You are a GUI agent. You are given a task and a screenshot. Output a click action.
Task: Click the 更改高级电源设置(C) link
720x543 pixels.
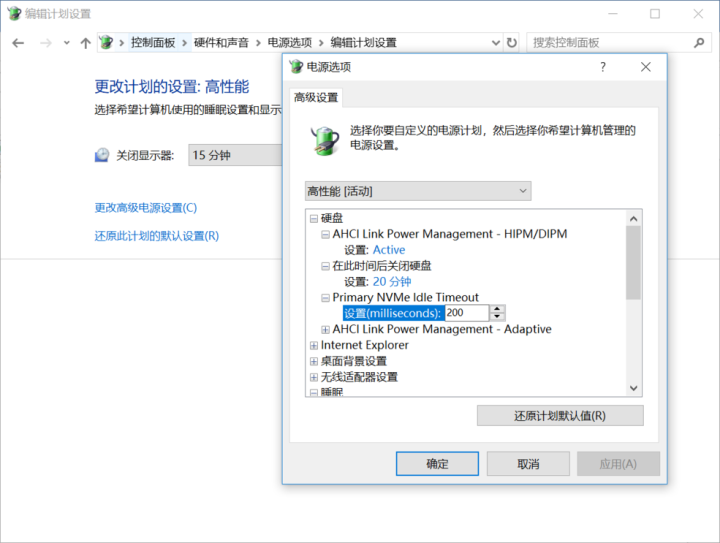coord(146,208)
